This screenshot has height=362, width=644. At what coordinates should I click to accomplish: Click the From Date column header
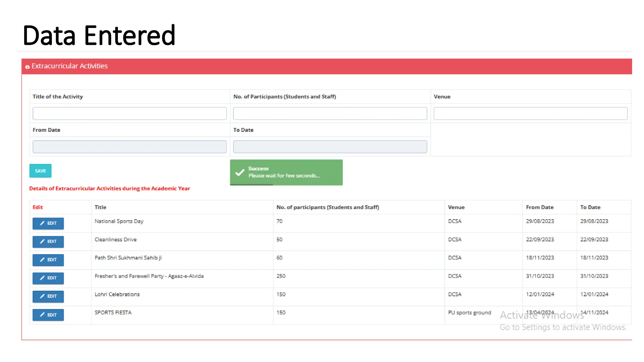[540, 207]
